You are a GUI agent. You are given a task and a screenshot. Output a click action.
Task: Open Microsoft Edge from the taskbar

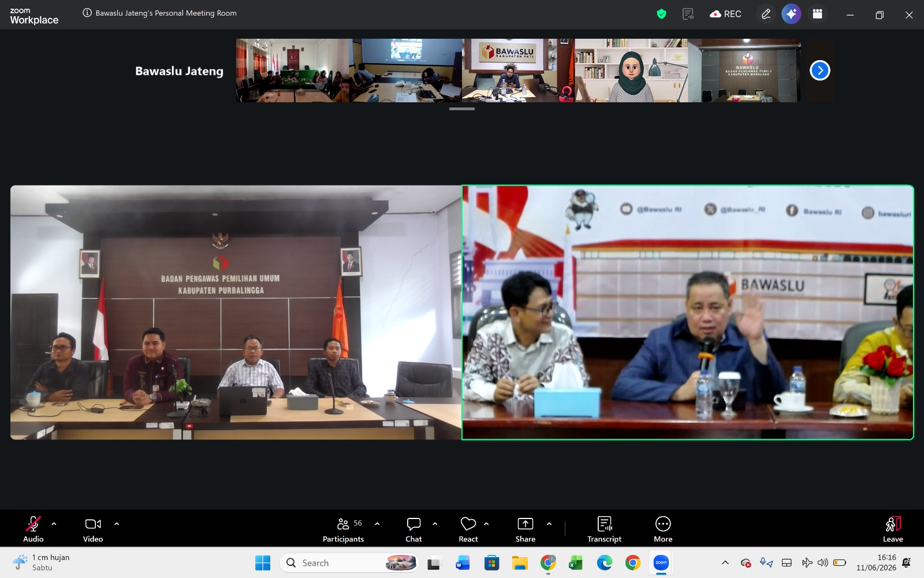click(x=605, y=562)
